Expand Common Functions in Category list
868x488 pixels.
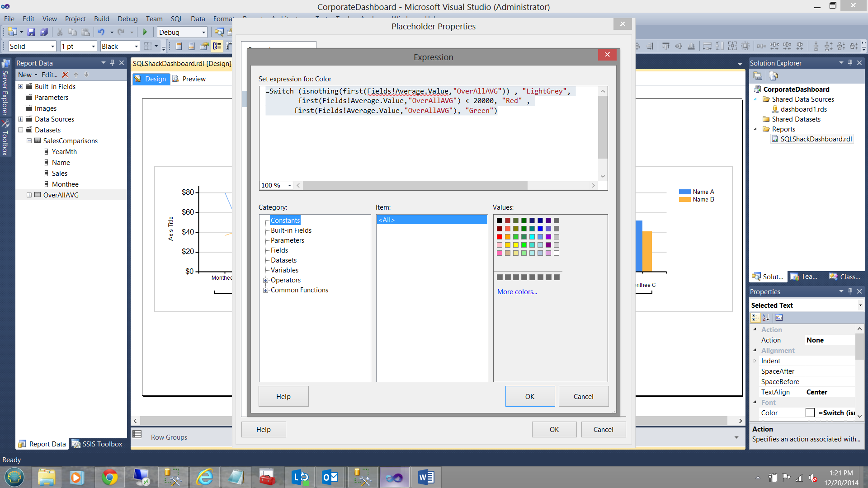(x=266, y=290)
